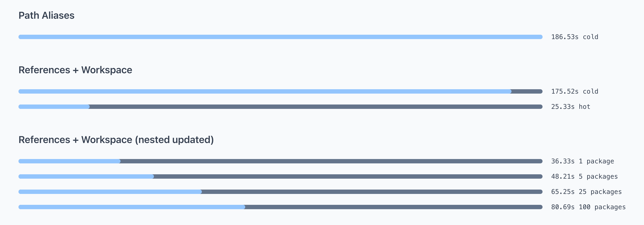644x225 pixels.
Task: Click the light blue part of the 1 package bar
Action: pos(70,161)
